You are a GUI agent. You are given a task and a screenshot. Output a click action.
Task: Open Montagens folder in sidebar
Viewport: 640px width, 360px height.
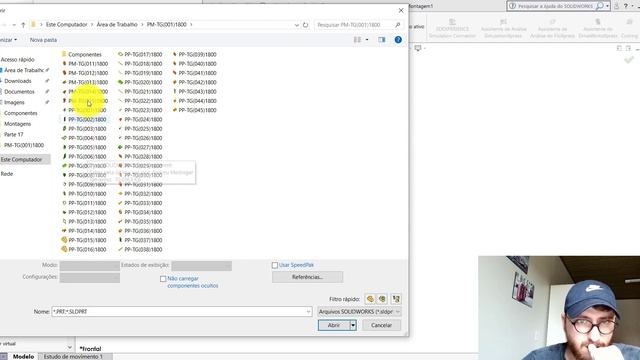tap(17, 124)
